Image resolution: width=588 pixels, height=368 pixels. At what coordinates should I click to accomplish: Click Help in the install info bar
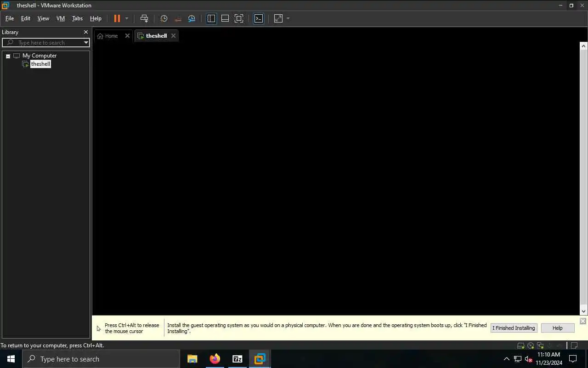click(x=557, y=328)
